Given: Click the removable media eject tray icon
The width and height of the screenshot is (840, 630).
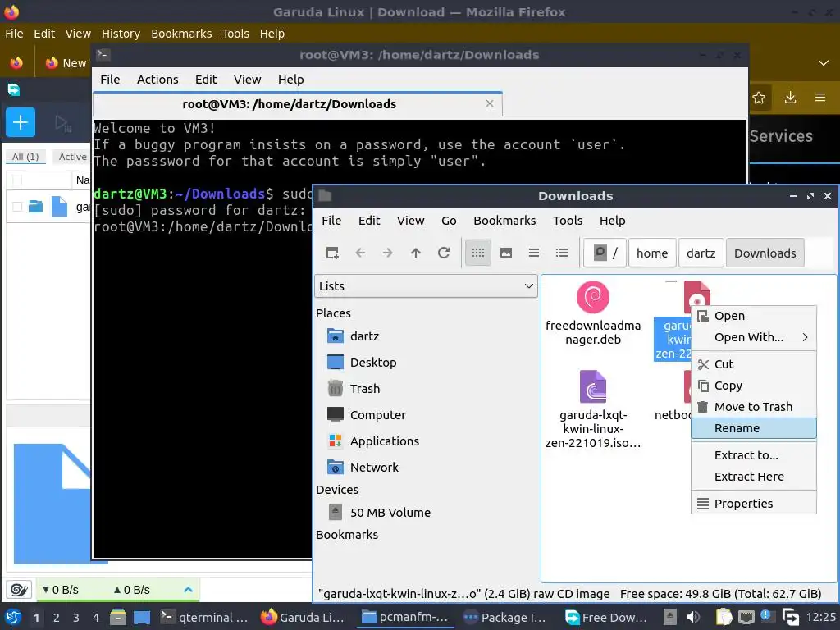Looking at the screenshot, I should [669, 617].
